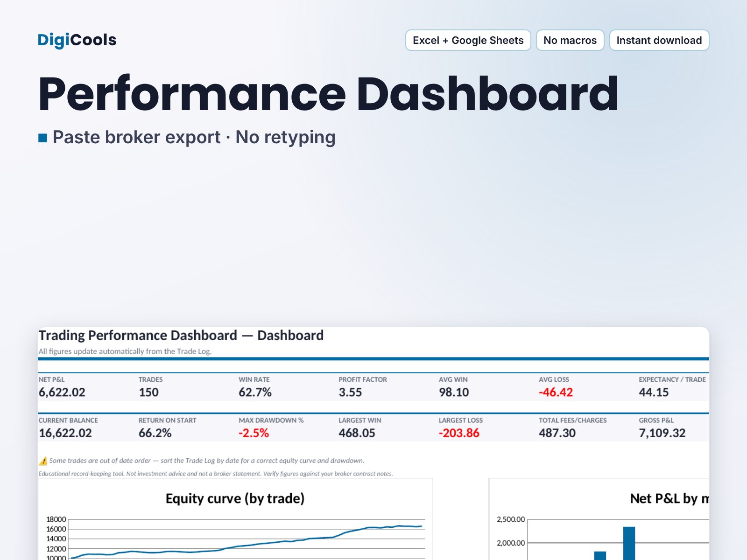Click the Profit Factor value 3.55
Image resolution: width=747 pixels, height=560 pixels.
pyautogui.click(x=350, y=392)
